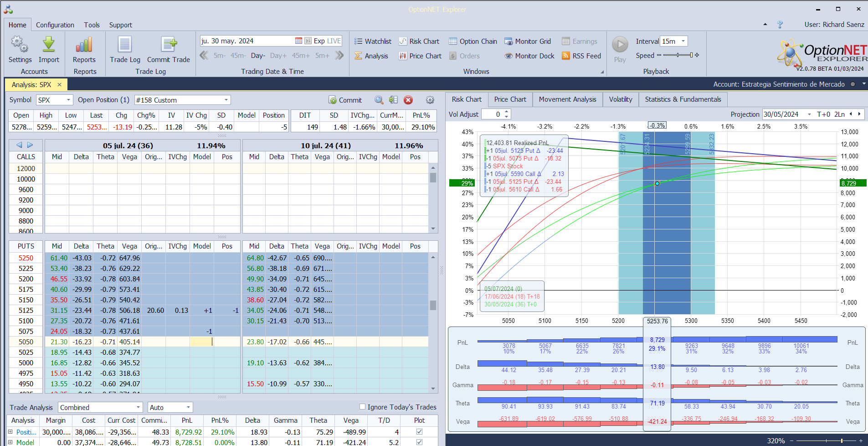This screenshot has height=446, width=868.
Task: Step projection date back with left arrow
Action: pyautogui.click(x=851, y=114)
